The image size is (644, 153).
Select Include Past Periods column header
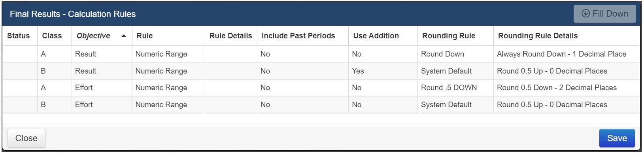[298, 36]
